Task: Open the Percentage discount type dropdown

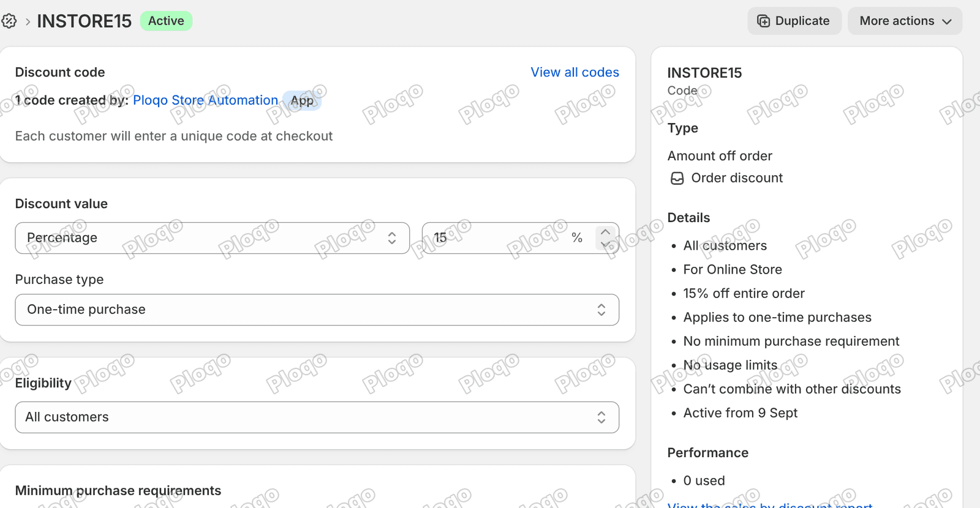Action: point(212,238)
